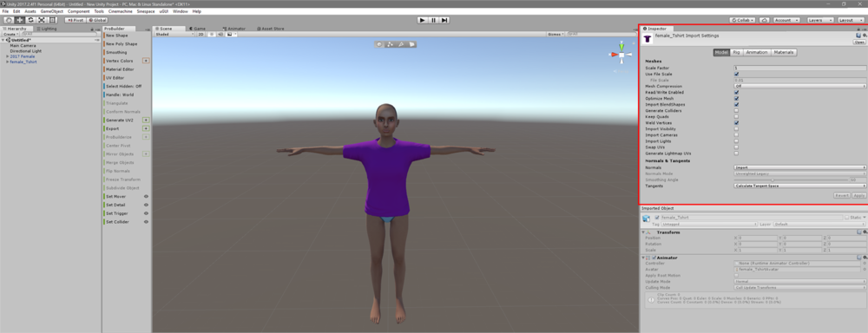Viewport: 868px width, 333px height.
Task: Select the Scale tool in toolbar
Action: [x=41, y=20]
